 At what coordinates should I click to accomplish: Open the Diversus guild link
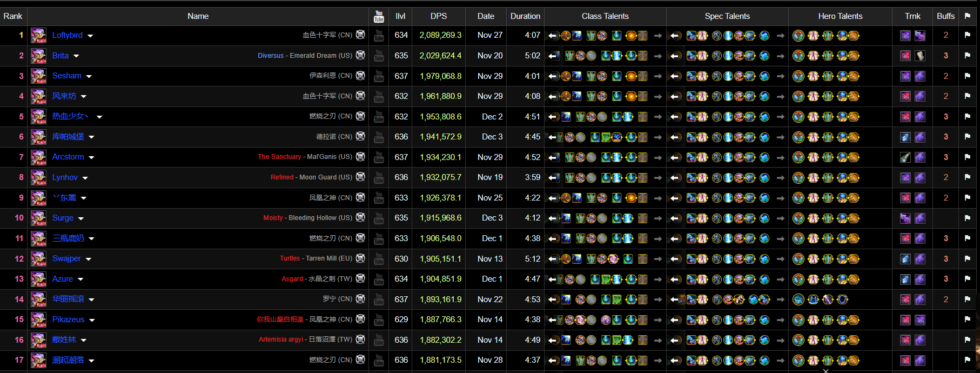270,56
